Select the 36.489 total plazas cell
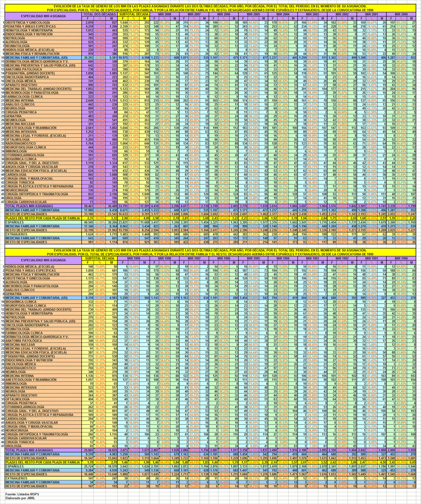 coord(112,206)
